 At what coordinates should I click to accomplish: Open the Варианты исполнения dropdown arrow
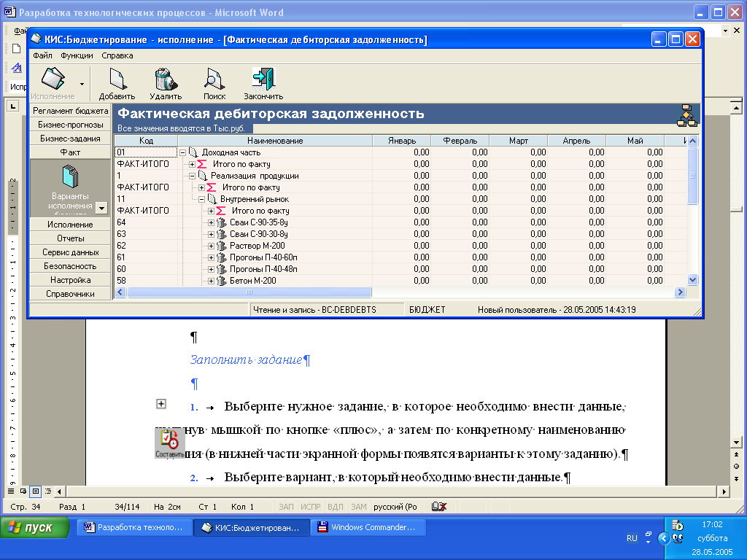click(x=101, y=208)
